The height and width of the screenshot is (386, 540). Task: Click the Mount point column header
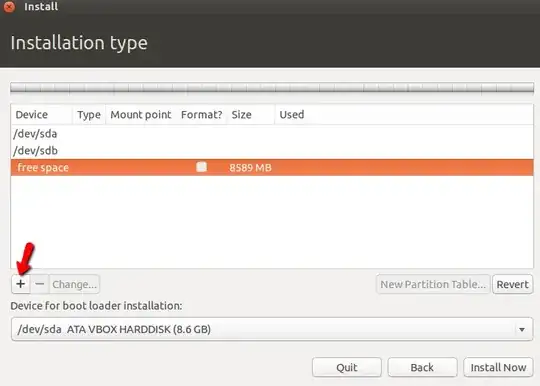coord(141,114)
